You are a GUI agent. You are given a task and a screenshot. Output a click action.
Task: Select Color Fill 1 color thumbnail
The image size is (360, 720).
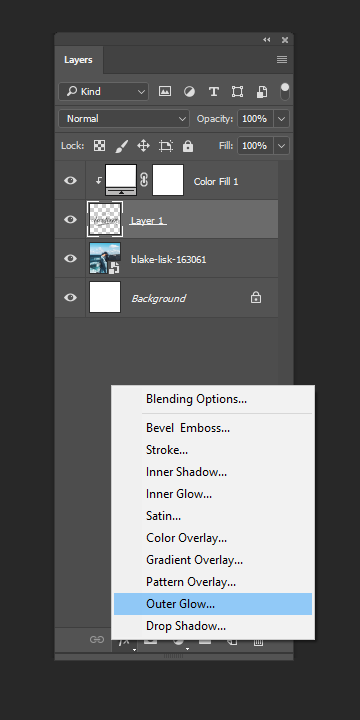coord(121,180)
